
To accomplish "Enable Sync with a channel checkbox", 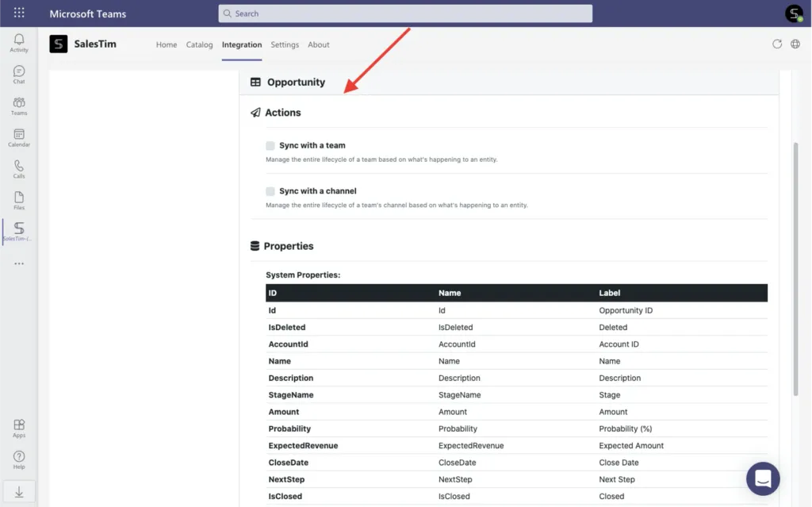I will coord(270,191).
